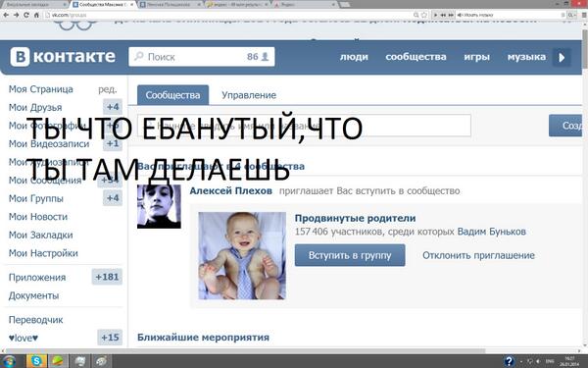Click the +1 badge next to Мои Видеозаписи
The image size is (588, 368).
pyautogui.click(x=113, y=143)
